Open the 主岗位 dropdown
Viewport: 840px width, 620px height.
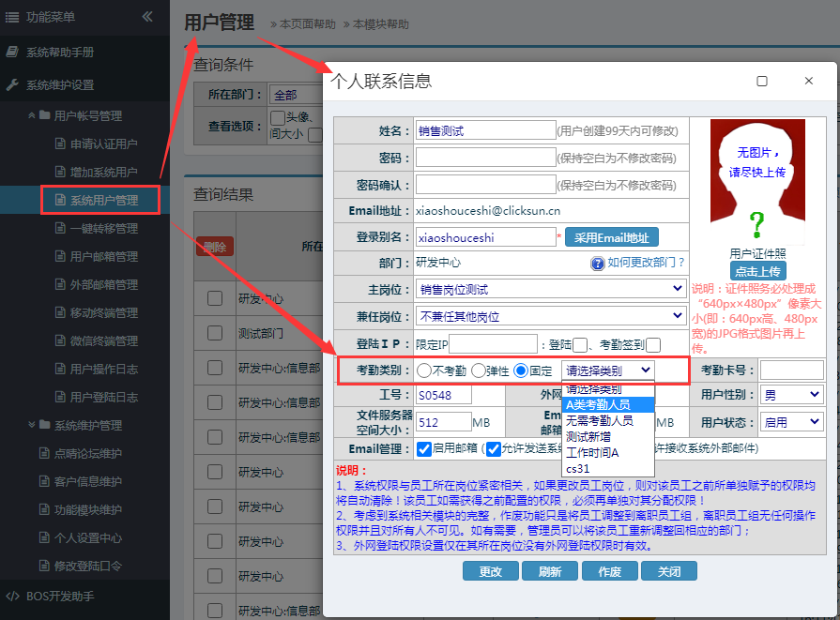click(551, 289)
